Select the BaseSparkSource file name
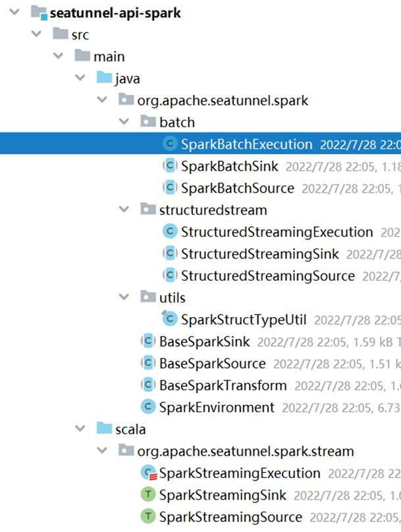Screen dimensions: 401x532 [x=213, y=364]
